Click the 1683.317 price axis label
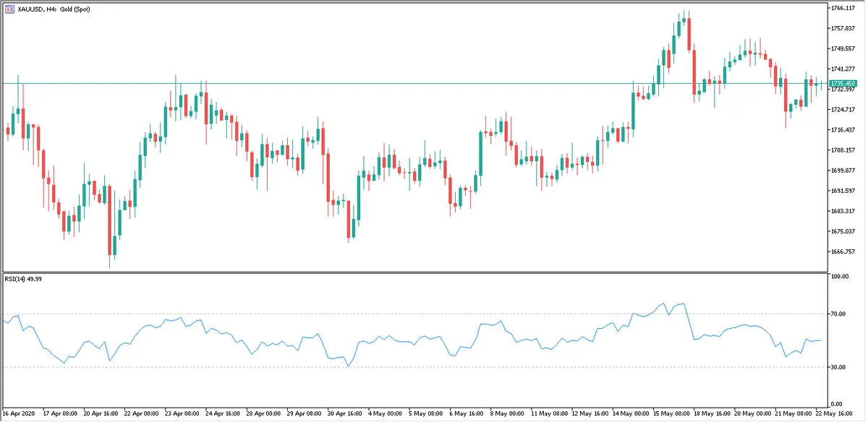Screen dimensions: 868x422 (844, 211)
